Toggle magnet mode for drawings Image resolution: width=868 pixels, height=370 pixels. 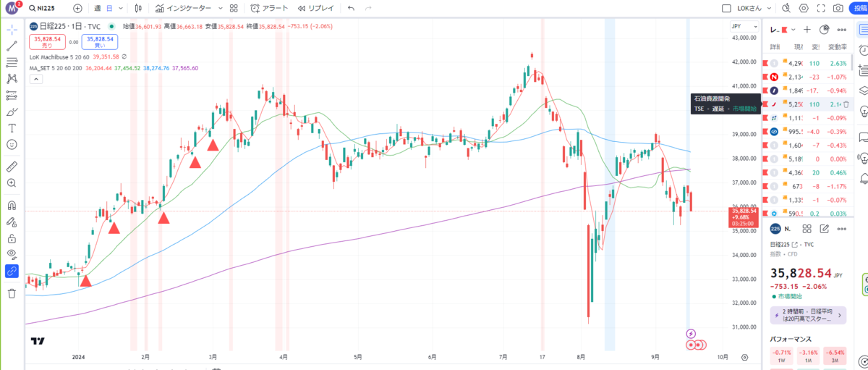click(12, 205)
